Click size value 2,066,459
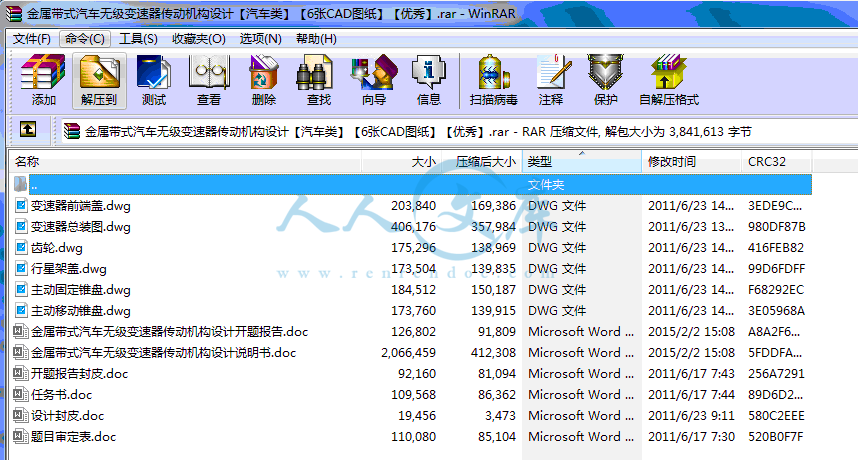This screenshot has width=858, height=460. pos(408,353)
